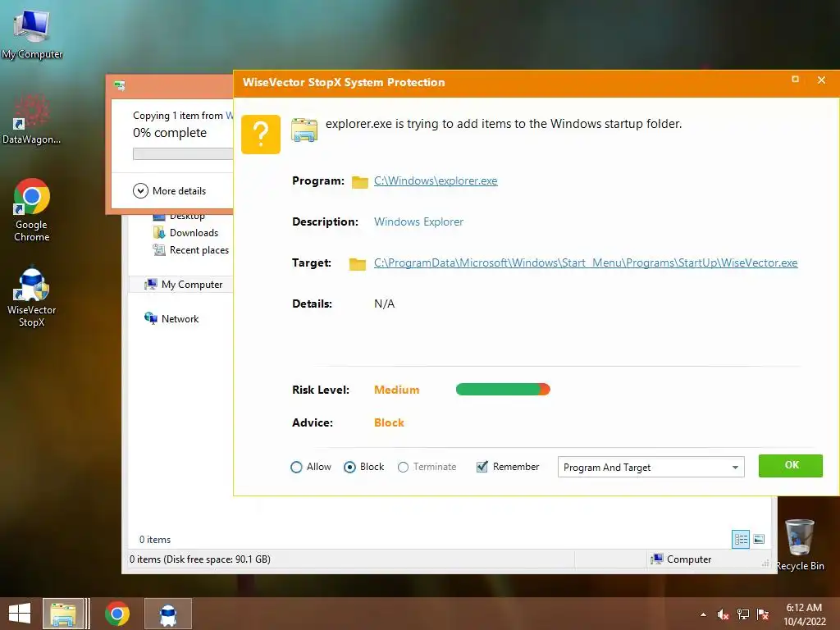This screenshot has width=840, height=630.
Task: Click the yellow question mark alert icon
Action: click(x=261, y=135)
